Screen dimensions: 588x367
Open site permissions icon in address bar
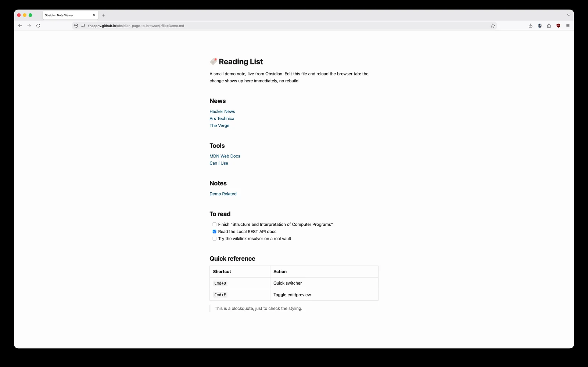[x=83, y=26]
